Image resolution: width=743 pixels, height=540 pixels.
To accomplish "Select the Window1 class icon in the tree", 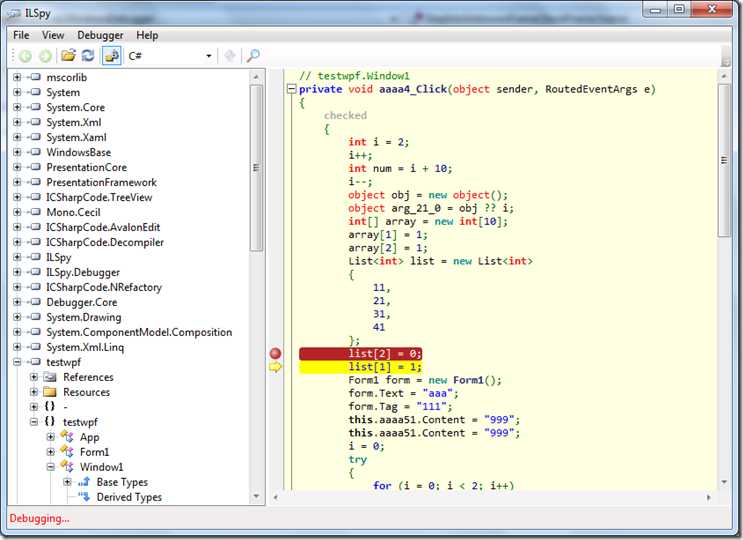I will 67,467.
